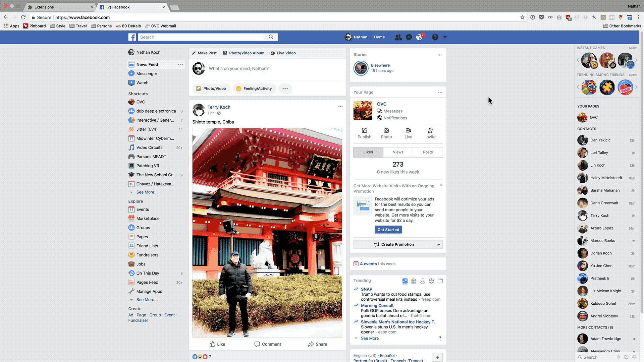This screenshot has width=644, height=362.
Task: Open Messenger icon in top bar
Action: coord(409,37)
